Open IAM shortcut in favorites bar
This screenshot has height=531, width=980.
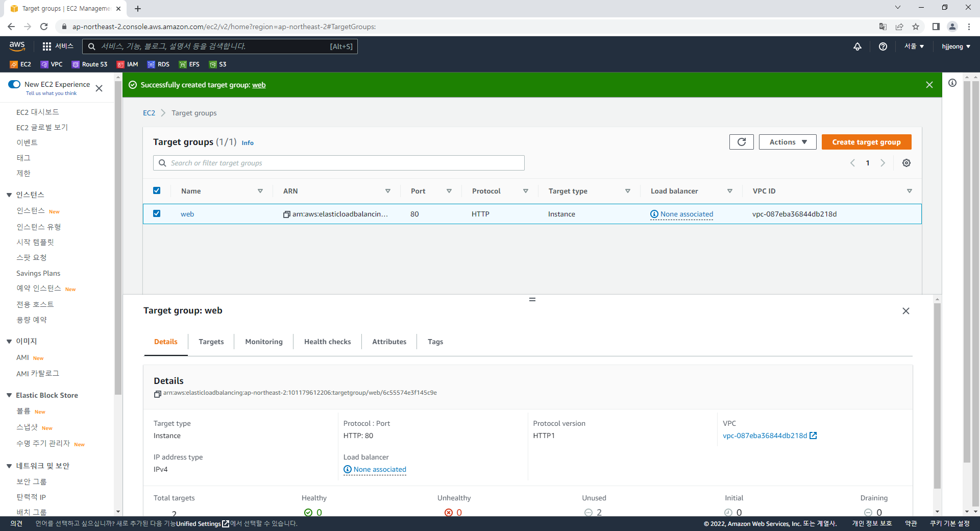[x=128, y=64]
